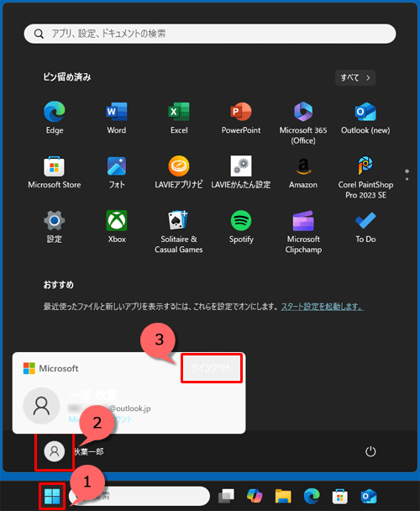The height and width of the screenshot is (511, 420).
Task: Click the Microsoft アカウント link in flyout
Action: pos(100,419)
